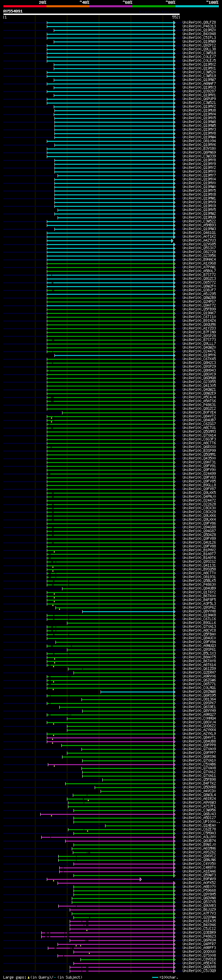Viewport: 222px width, 980px height.
Task: Click the UniRef100_A3LUV0 label
Action: point(199,837)
